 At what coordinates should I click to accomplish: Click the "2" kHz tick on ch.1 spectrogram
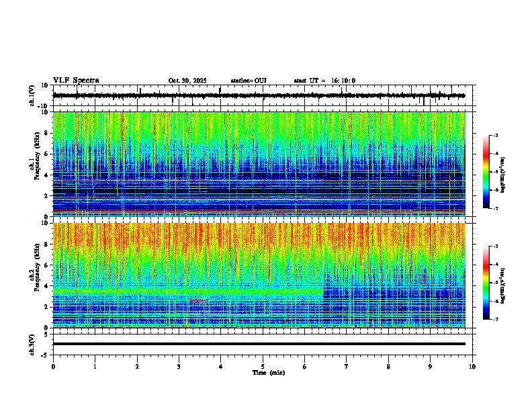(46, 195)
